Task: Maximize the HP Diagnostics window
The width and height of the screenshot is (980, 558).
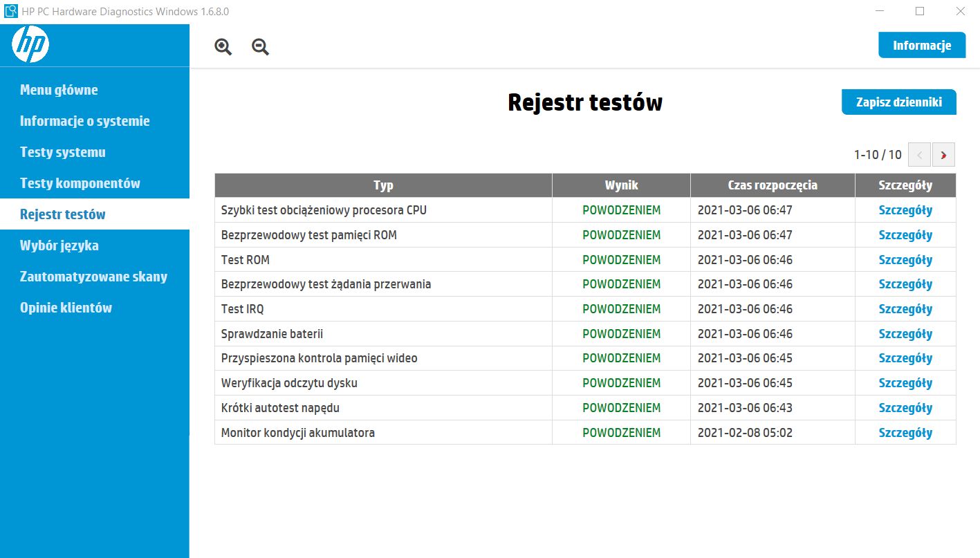Action: (x=920, y=11)
